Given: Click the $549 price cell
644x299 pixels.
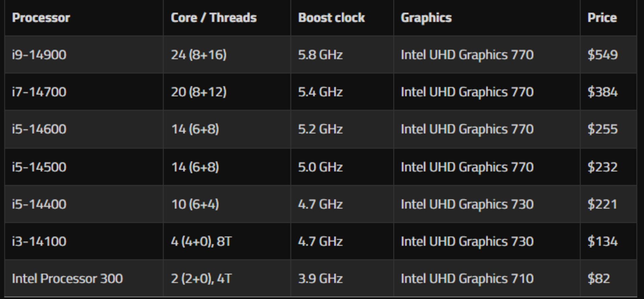Looking at the screenshot, I should [608, 55].
